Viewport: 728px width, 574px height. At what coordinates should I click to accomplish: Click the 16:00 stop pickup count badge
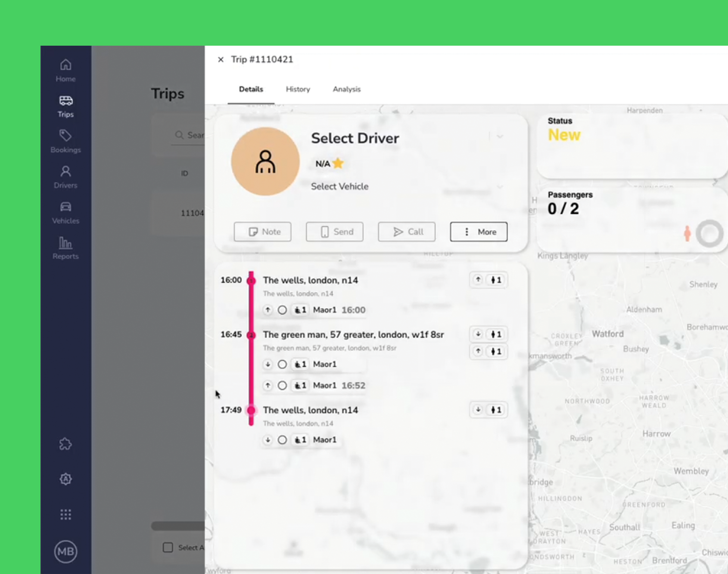[488, 280]
